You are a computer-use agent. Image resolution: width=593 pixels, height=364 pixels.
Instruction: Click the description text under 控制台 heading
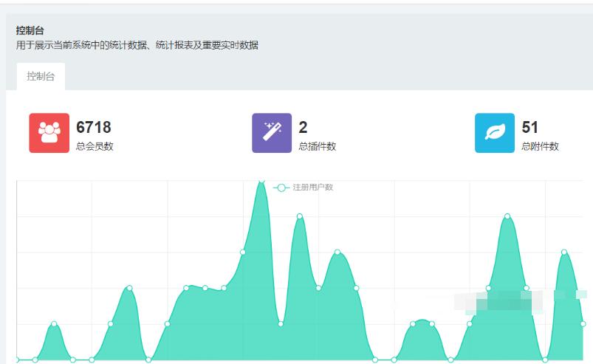coord(137,45)
